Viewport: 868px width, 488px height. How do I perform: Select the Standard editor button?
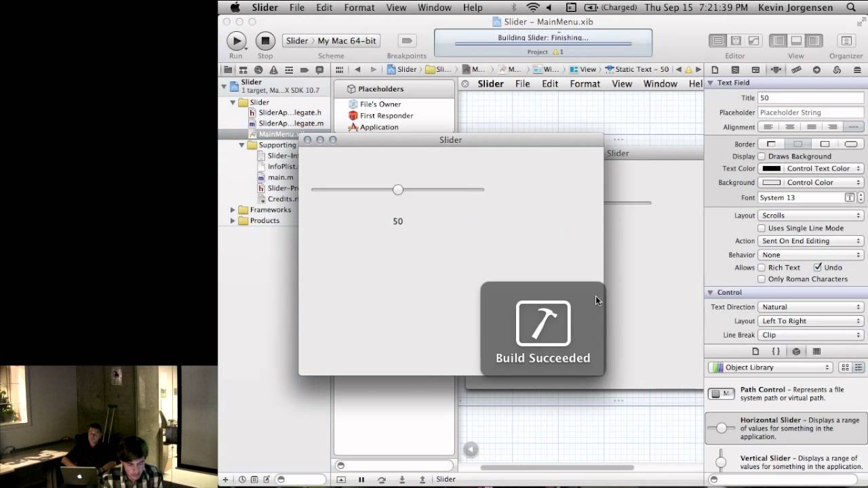(717, 41)
